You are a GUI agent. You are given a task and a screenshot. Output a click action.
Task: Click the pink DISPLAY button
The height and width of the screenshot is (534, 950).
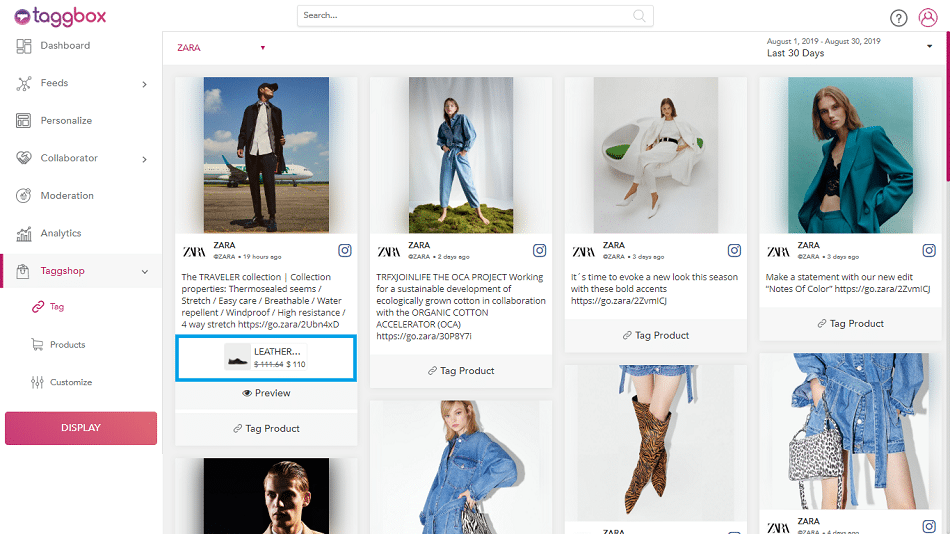pos(81,428)
